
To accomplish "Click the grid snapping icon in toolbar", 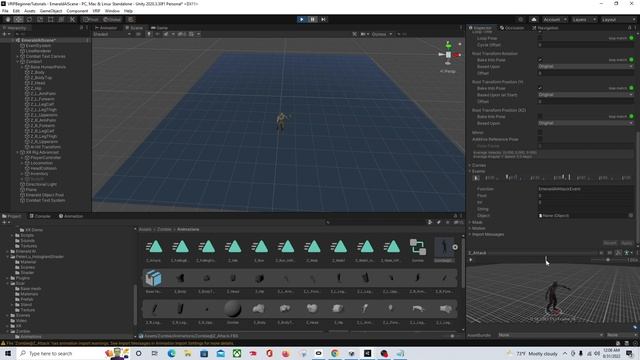I will tap(131, 19).
